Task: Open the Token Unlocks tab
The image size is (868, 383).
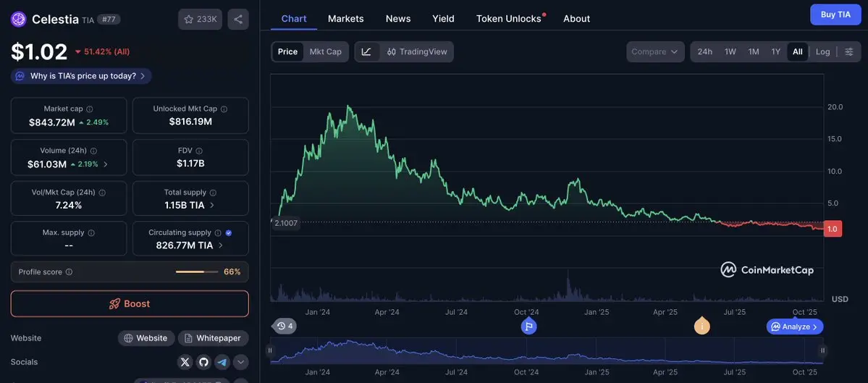Action: (509, 18)
